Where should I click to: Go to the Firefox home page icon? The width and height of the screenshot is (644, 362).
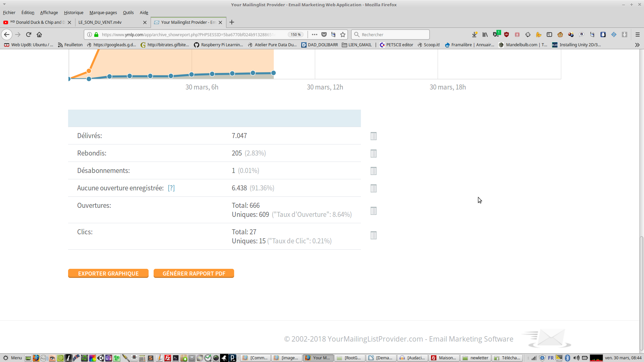[39, 35]
